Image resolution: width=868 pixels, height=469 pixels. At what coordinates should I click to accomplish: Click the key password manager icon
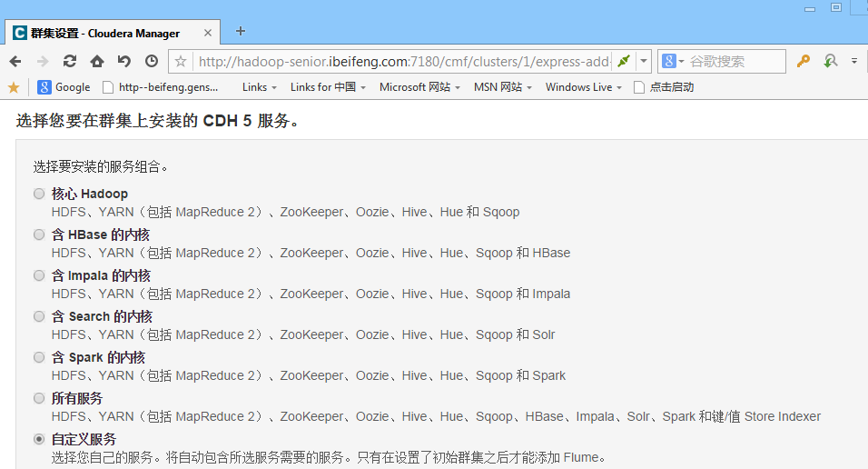pyautogui.click(x=804, y=61)
